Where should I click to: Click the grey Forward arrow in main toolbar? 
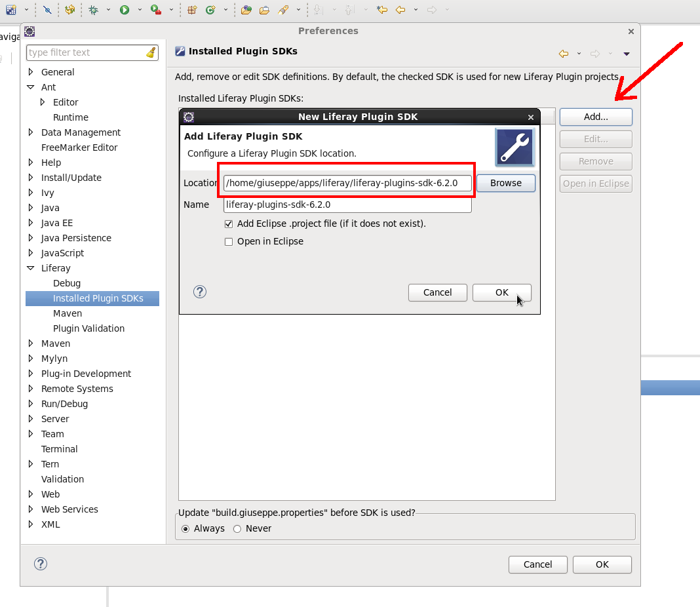point(432,10)
